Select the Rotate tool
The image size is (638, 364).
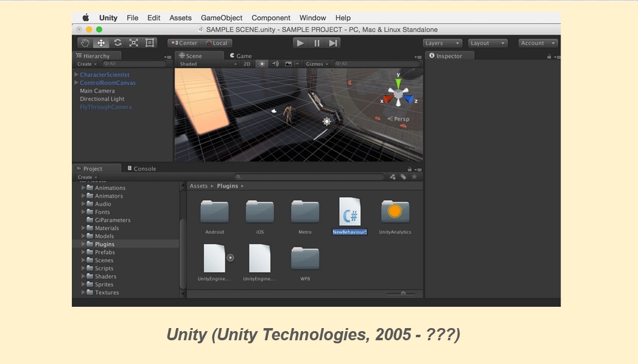click(117, 43)
